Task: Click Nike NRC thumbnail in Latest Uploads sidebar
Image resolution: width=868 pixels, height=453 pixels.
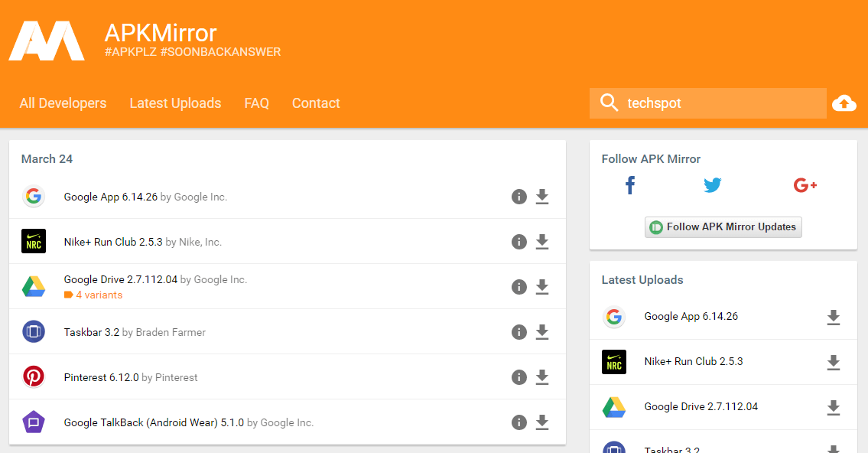Action: tap(614, 362)
